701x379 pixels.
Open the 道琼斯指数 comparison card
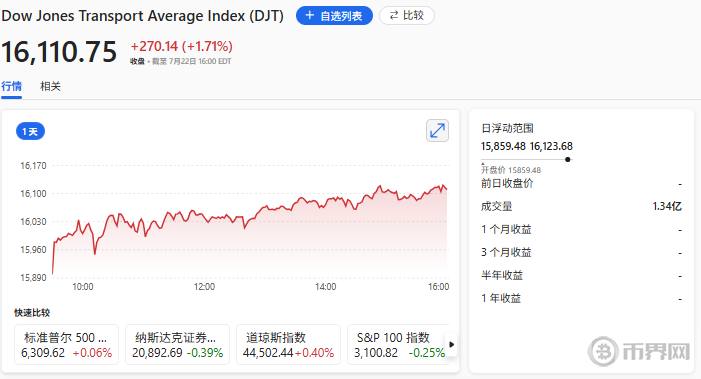[x=288, y=345]
